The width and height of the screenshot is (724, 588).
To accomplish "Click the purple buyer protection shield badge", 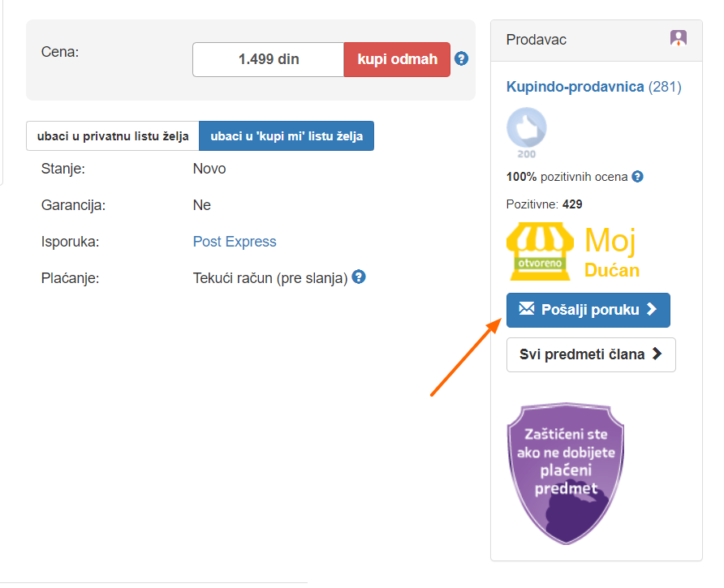I will [x=566, y=474].
